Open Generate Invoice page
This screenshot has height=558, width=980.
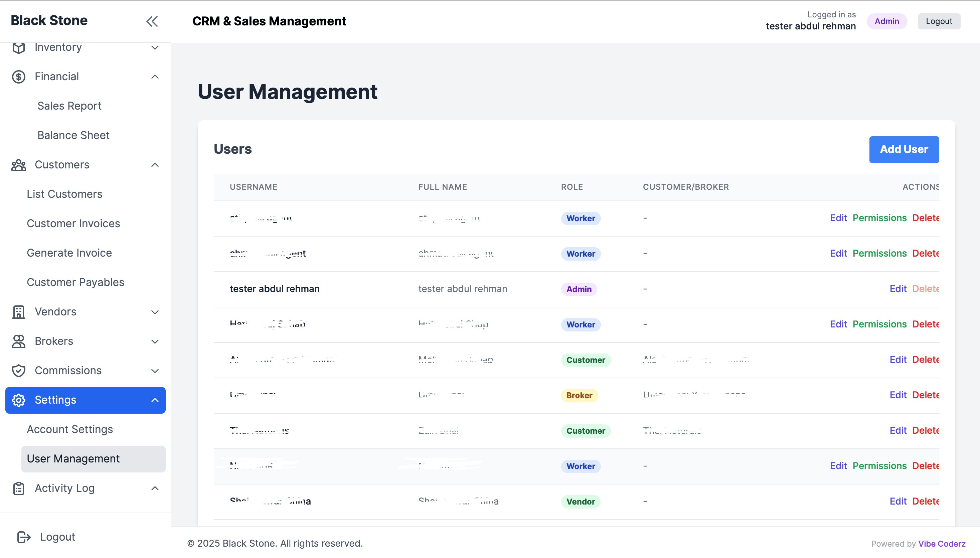point(69,253)
